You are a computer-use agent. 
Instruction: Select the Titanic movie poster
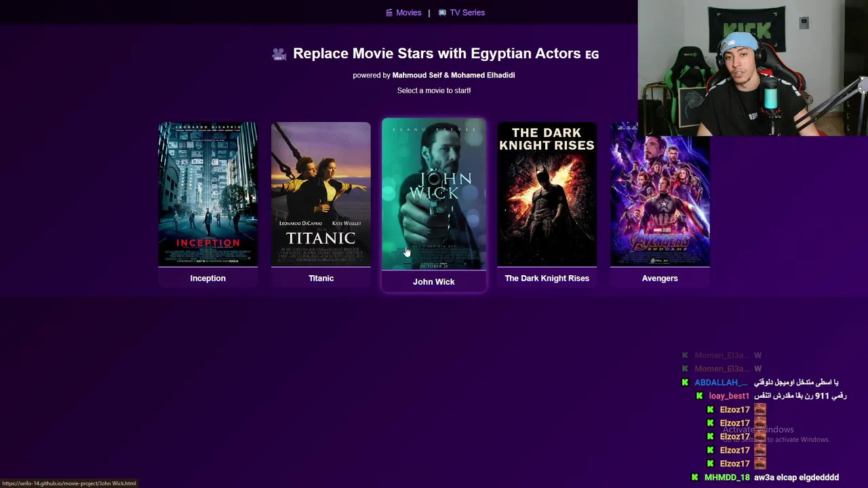pos(321,195)
